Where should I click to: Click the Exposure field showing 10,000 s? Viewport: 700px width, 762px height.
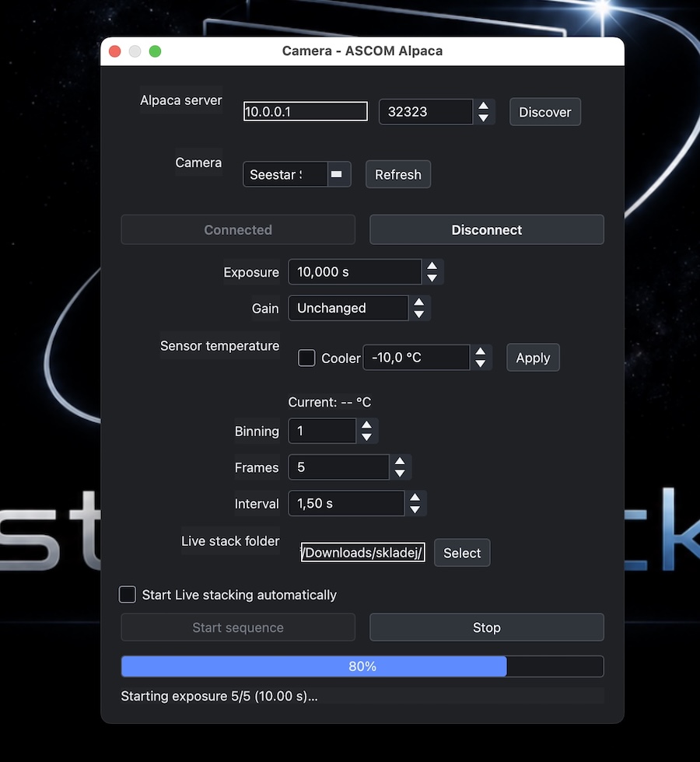(x=355, y=271)
